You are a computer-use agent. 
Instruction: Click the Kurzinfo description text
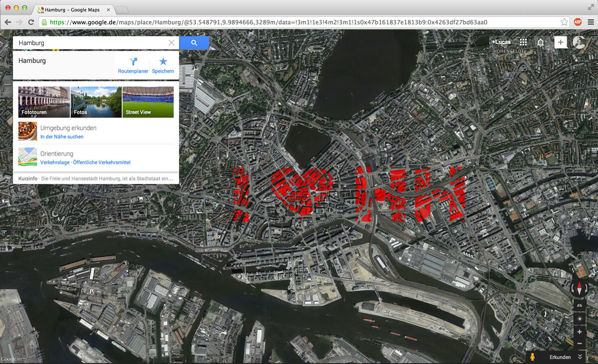107,179
